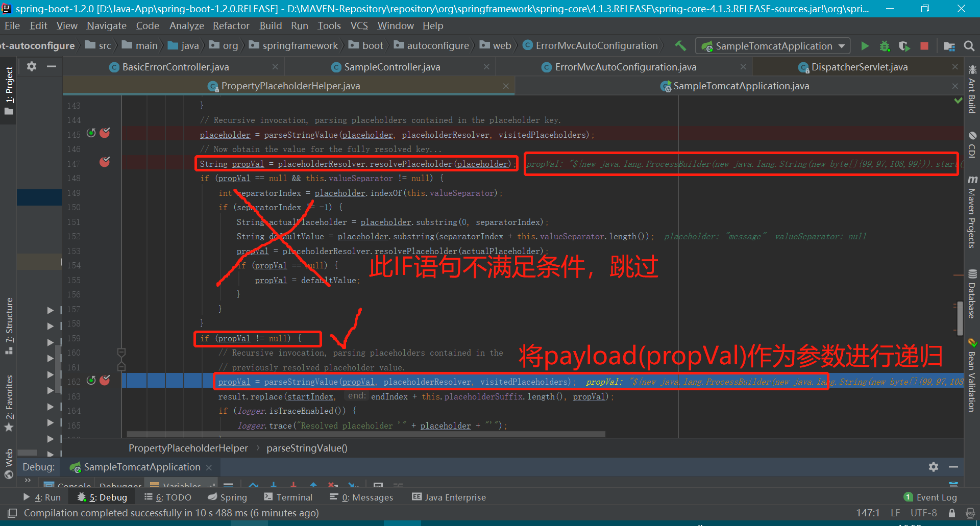
Task: Hide the Debug panel with minus icon
Action: coord(953,467)
